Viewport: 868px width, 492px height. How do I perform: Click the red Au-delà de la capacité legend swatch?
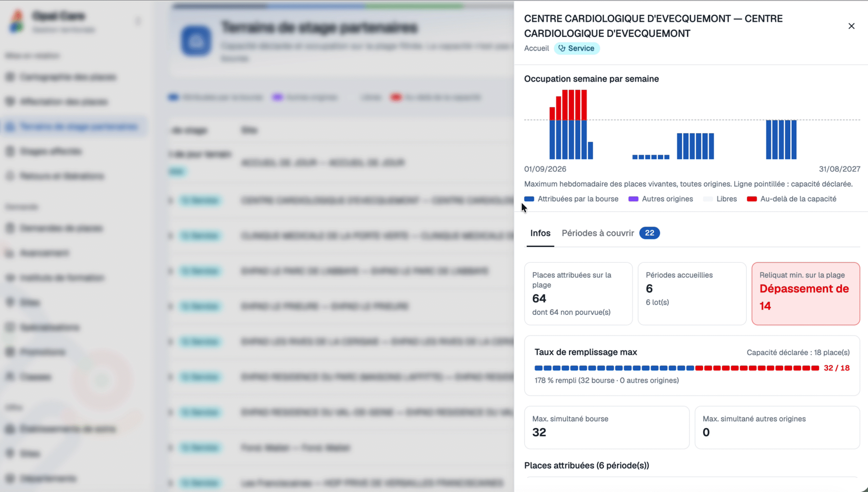click(x=752, y=199)
